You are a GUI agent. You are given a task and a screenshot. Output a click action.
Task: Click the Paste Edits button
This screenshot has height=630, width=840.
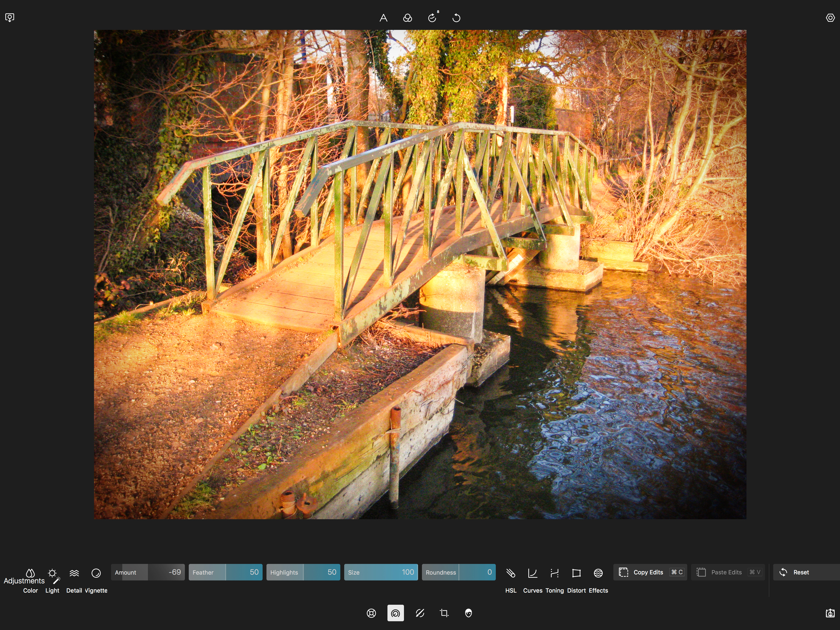(728, 572)
